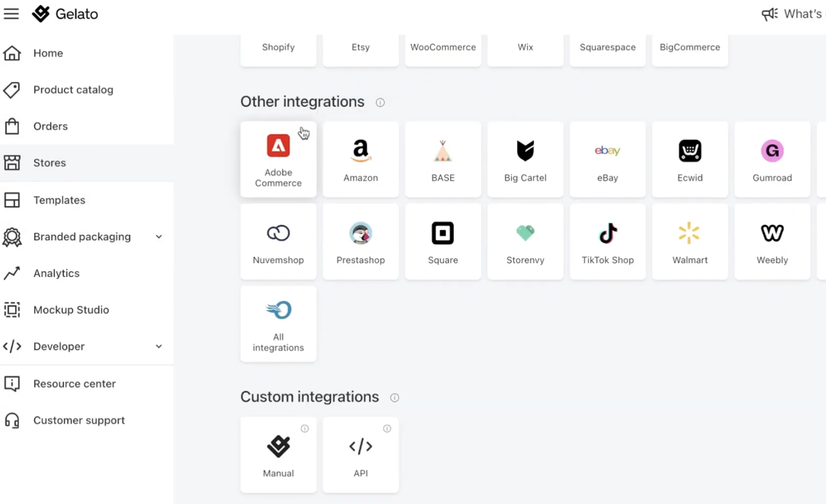The width and height of the screenshot is (826, 504).
Task: Pick the eBay integration
Action: click(x=608, y=159)
